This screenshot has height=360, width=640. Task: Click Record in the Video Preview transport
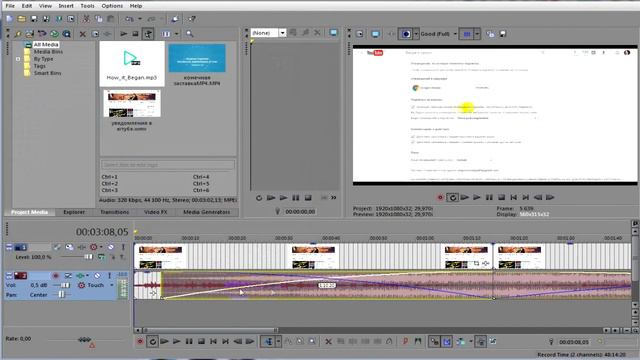(440, 198)
